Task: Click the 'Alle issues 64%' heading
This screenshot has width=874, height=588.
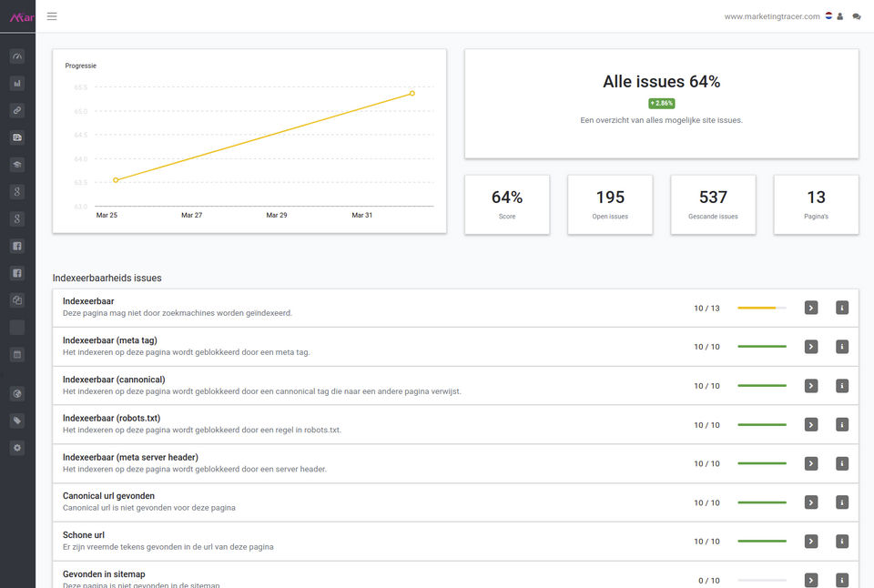Action: (662, 81)
